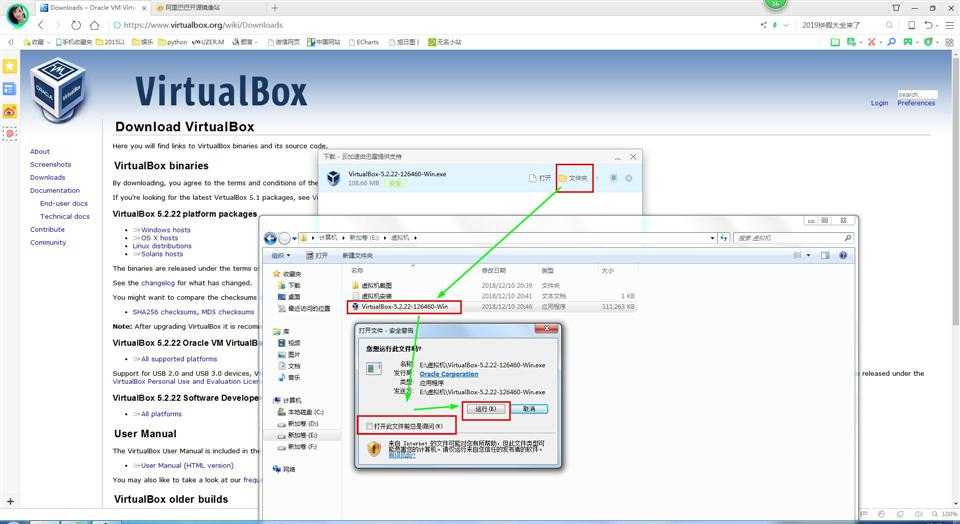Viewport: 960px width, 524px height.
Task: Click 打开 in Explorer toolbar
Action: pyautogui.click(x=317, y=255)
